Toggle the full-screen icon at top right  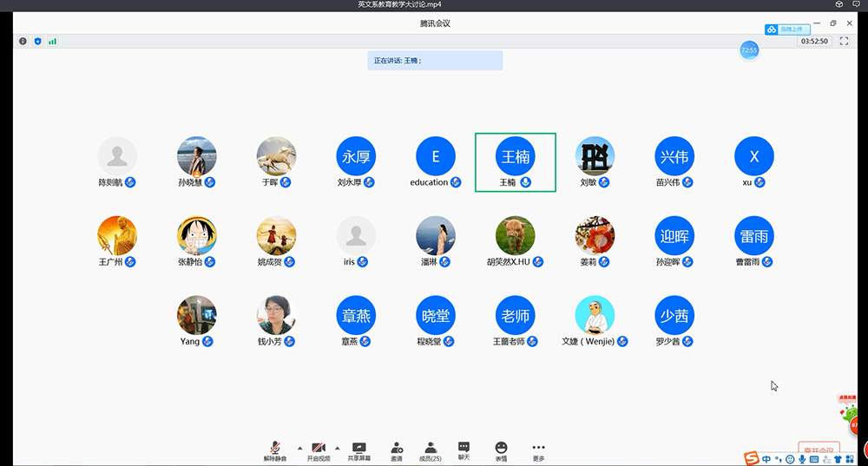[x=843, y=41]
